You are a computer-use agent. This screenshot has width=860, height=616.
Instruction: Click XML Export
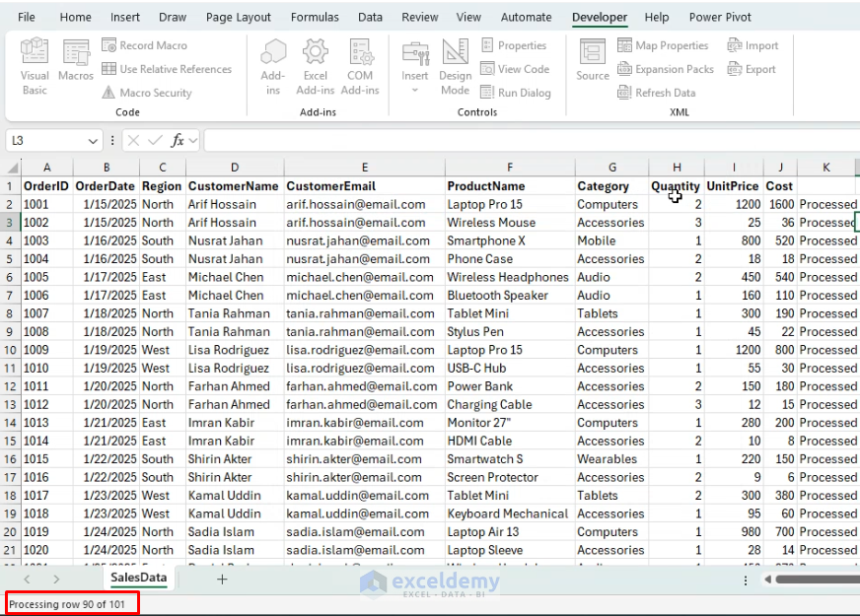[x=752, y=69]
